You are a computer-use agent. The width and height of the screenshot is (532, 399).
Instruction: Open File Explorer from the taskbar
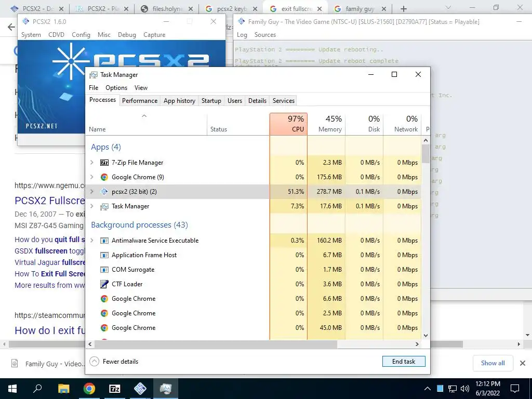click(x=63, y=389)
